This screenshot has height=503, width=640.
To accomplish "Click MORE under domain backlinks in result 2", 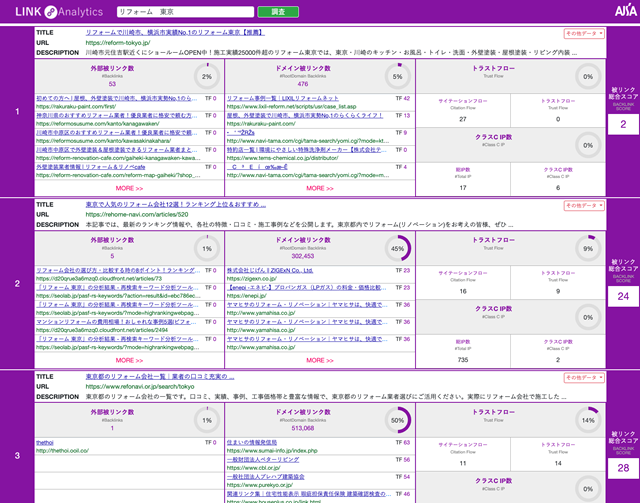I will (320, 360).
